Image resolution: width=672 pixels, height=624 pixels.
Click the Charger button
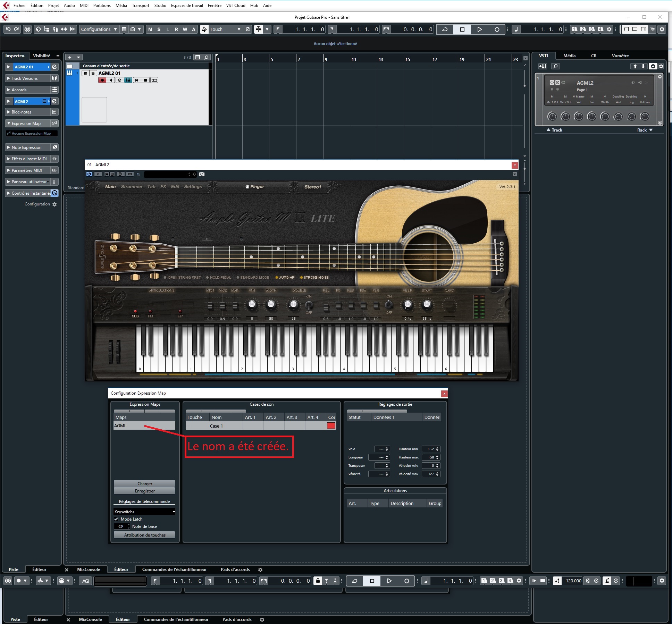144,483
